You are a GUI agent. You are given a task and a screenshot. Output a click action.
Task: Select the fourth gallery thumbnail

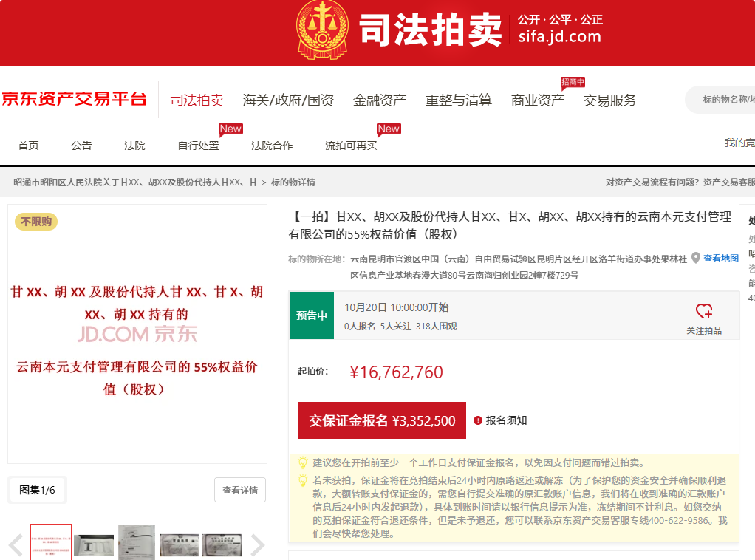[x=179, y=545]
